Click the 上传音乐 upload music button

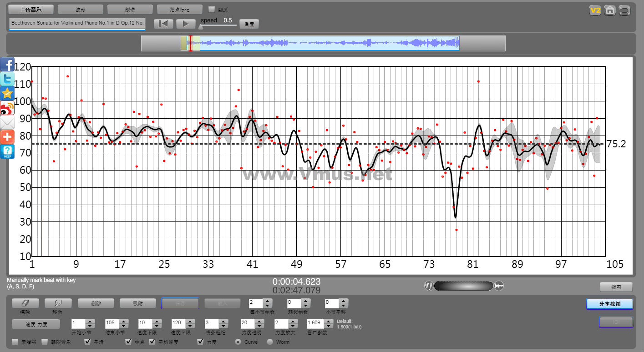(31, 10)
